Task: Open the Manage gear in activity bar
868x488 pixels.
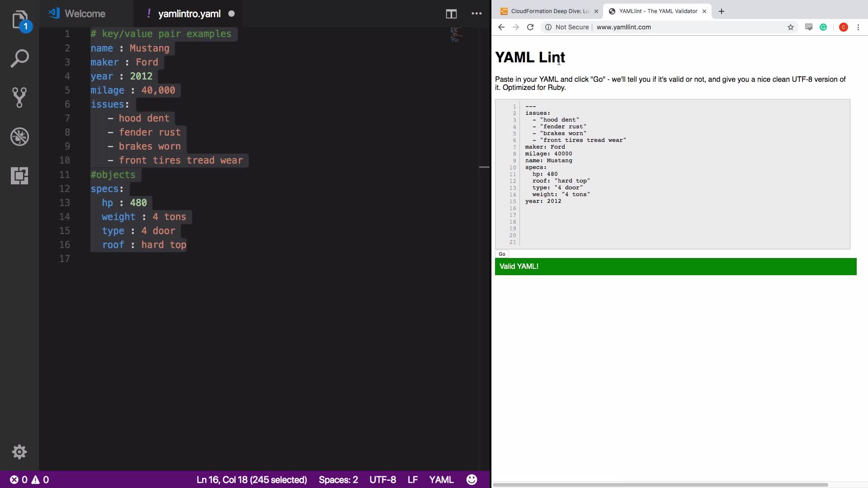Action: tap(19, 452)
